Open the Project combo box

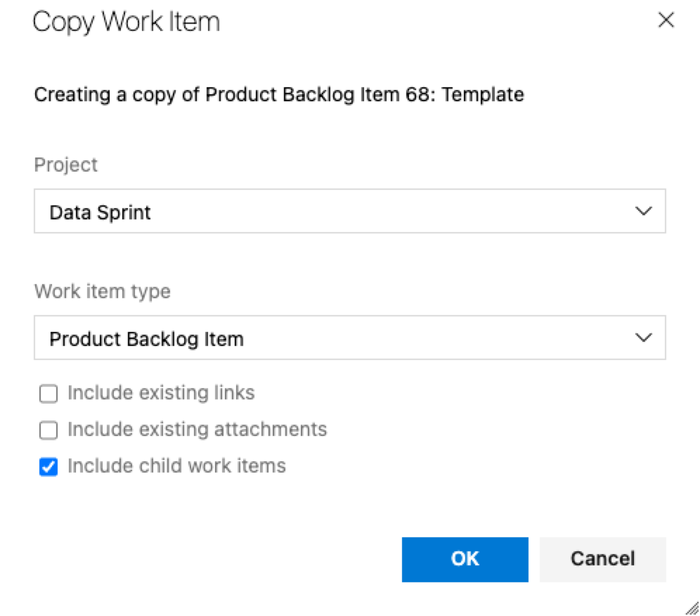click(x=349, y=212)
